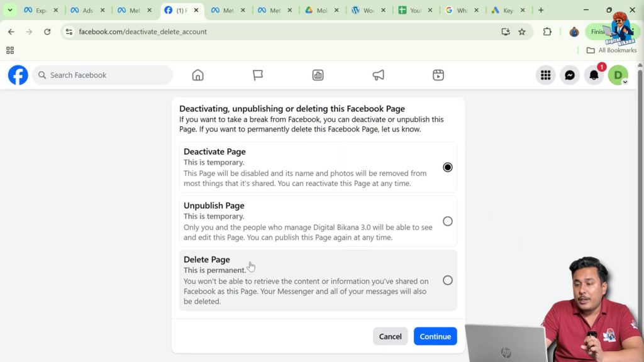Open Messenger from the top bar
Image resolution: width=644 pixels, height=362 pixels.
(569, 75)
